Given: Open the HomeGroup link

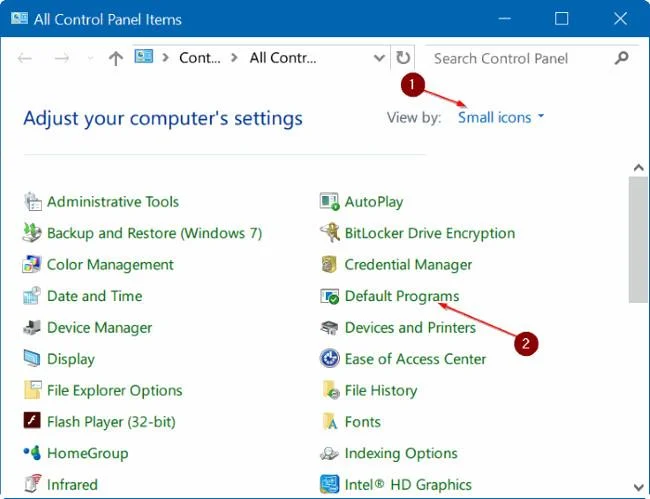Looking at the screenshot, I should click(x=87, y=453).
